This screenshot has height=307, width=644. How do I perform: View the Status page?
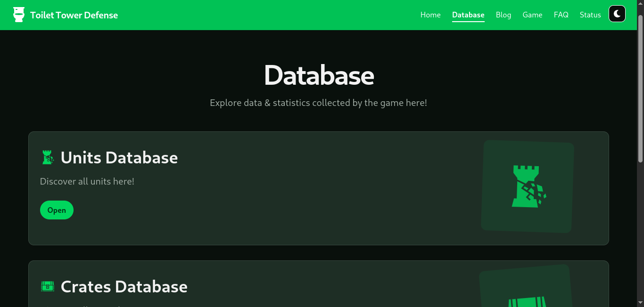click(x=590, y=15)
